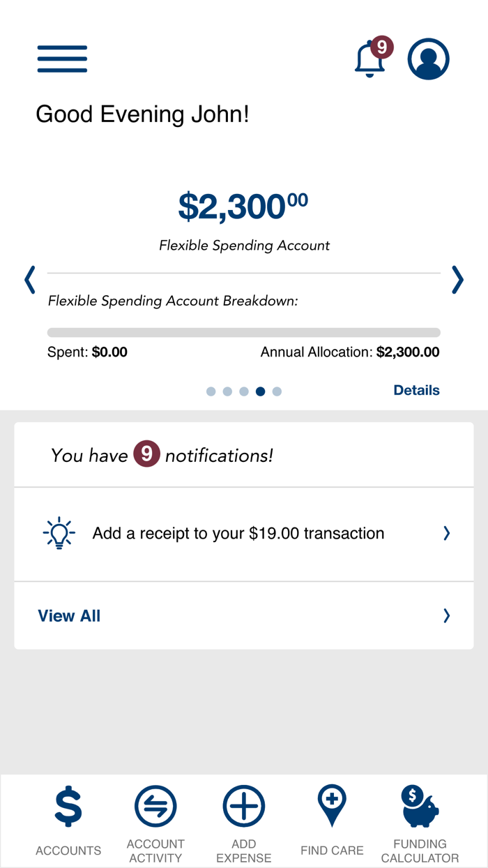The width and height of the screenshot is (488, 868).
Task: Tap the lightbulb receipt reminder icon
Action: (59, 534)
